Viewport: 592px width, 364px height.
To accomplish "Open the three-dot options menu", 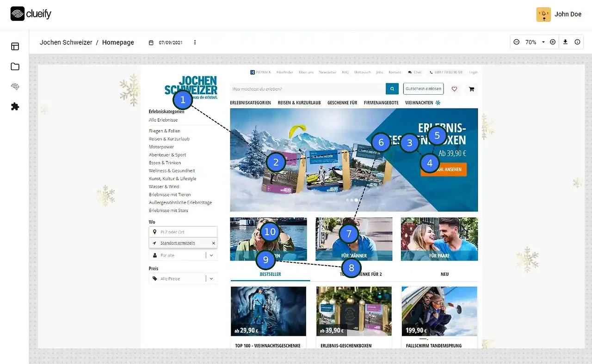I will pyautogui.click(x=195, y=42).
